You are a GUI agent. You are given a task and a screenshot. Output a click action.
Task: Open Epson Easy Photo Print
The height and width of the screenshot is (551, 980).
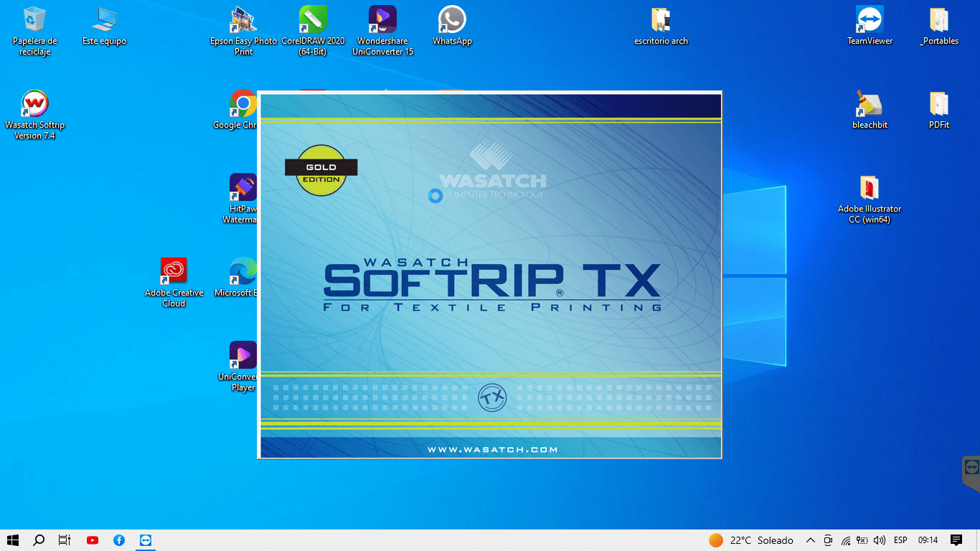coord(242,19)
